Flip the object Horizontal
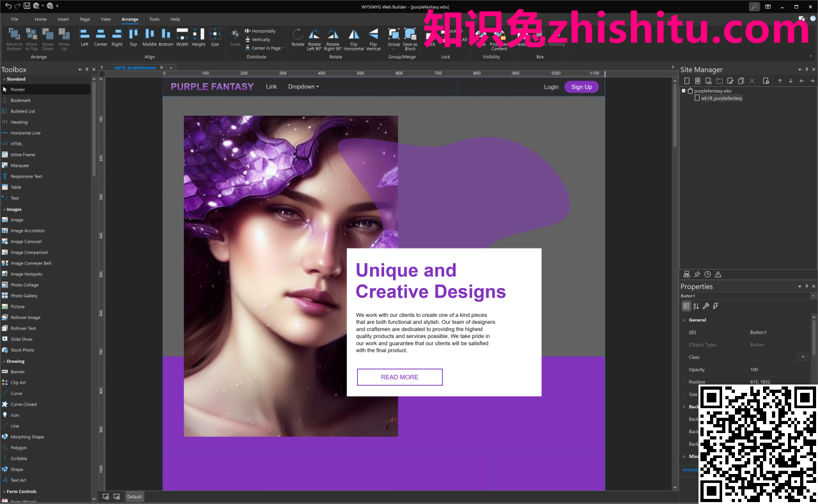Viewport: 818px width, 504px height. pyautogui.click(x=353, y=38)
